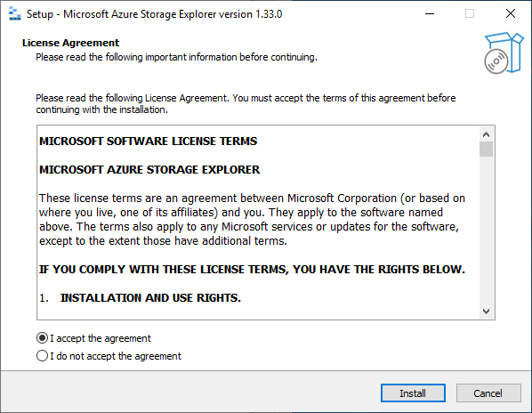Click the scrollbar track below the thumb
This screenshot has height=413, width=532.
click(486, 230)
